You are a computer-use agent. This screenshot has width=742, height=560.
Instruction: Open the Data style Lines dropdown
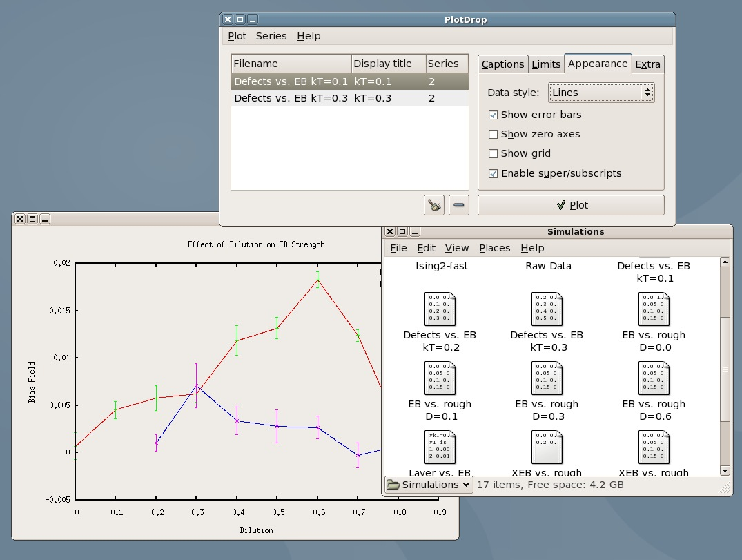[x=601, y=93]
